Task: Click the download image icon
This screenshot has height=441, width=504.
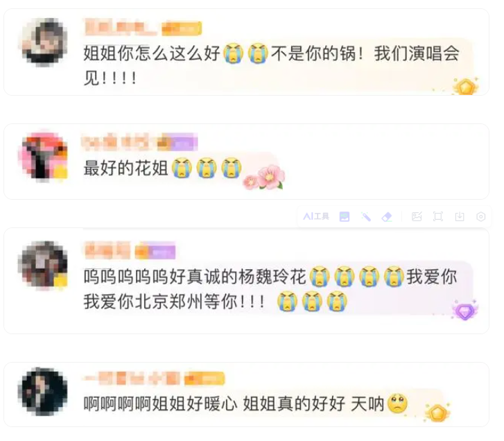Action: [460, 216]
